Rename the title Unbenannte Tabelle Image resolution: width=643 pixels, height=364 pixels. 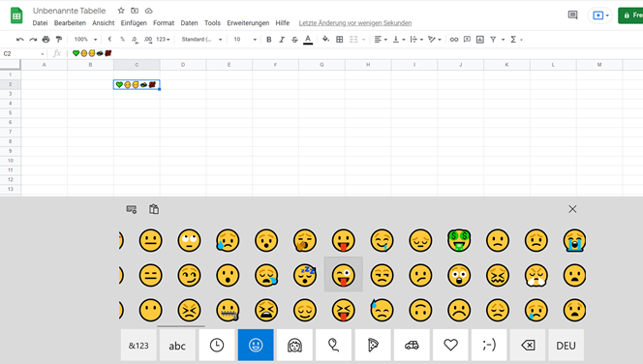[70, 11]
